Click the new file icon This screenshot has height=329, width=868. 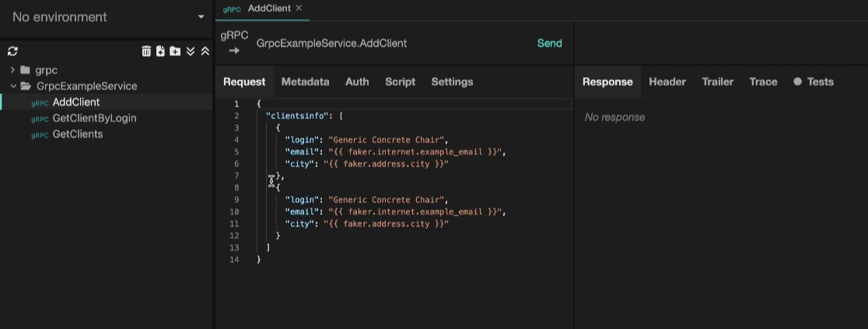160,51
